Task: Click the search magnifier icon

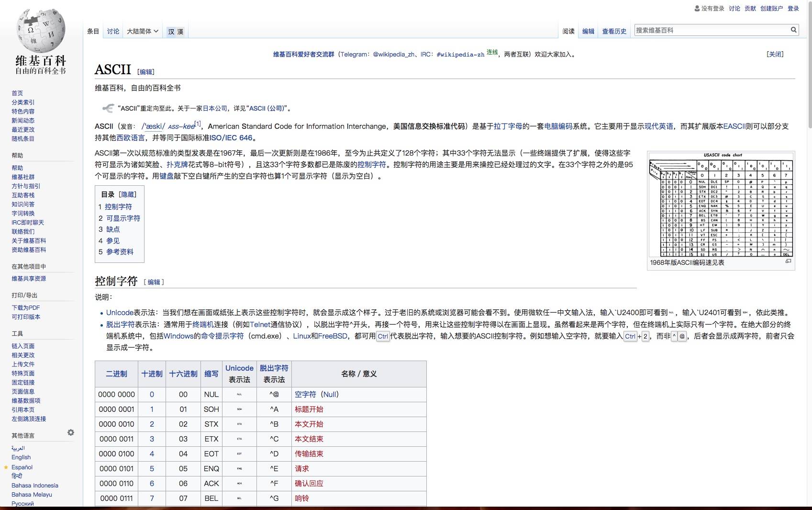Action: point(793,30)
